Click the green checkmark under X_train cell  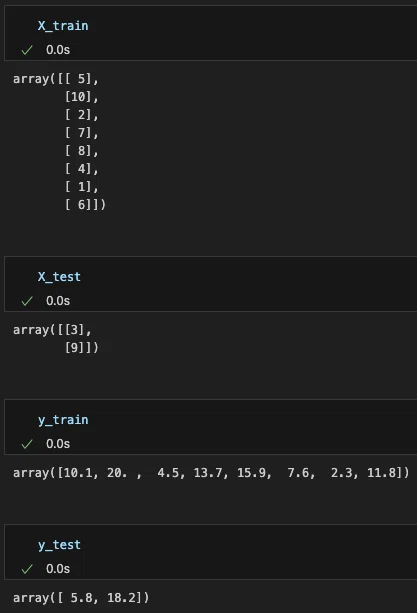coord(27,50)
